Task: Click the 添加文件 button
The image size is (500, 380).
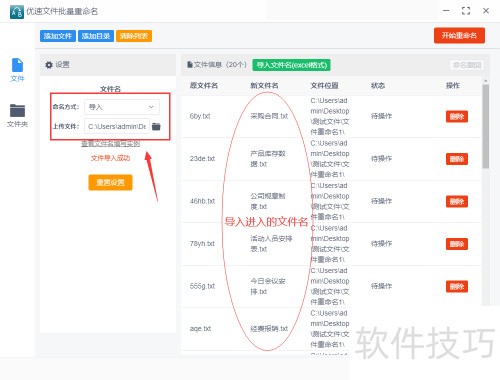Action: 58,36
